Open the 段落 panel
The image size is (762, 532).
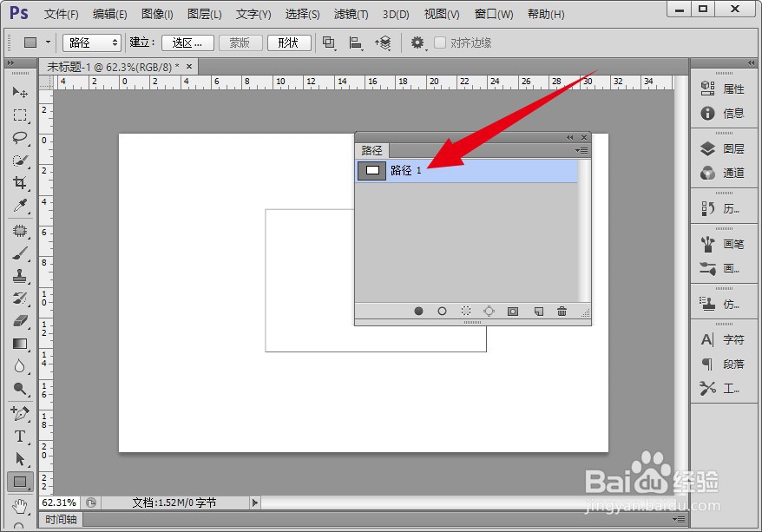pos(723,364)
